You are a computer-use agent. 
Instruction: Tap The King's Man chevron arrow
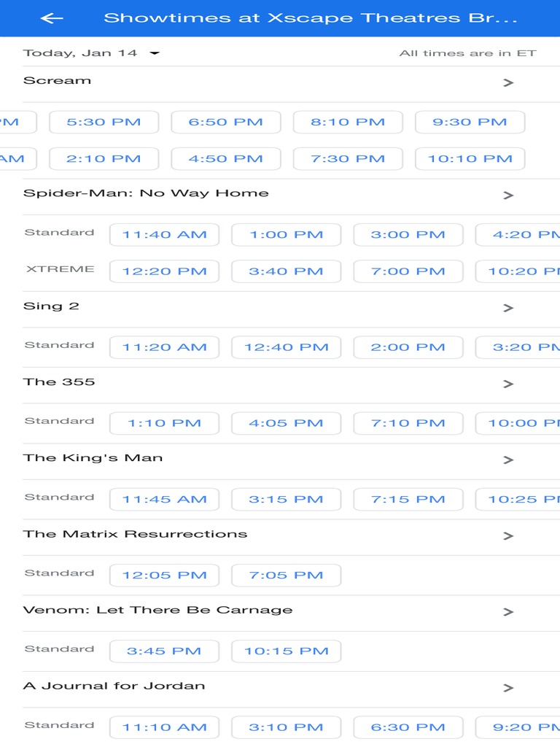tap(508, 460)
